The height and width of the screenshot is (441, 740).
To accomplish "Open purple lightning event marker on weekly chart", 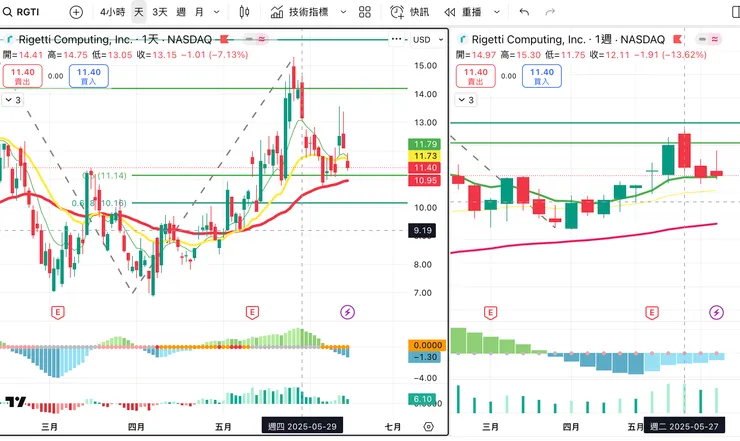I will click(x=716, y=312).
